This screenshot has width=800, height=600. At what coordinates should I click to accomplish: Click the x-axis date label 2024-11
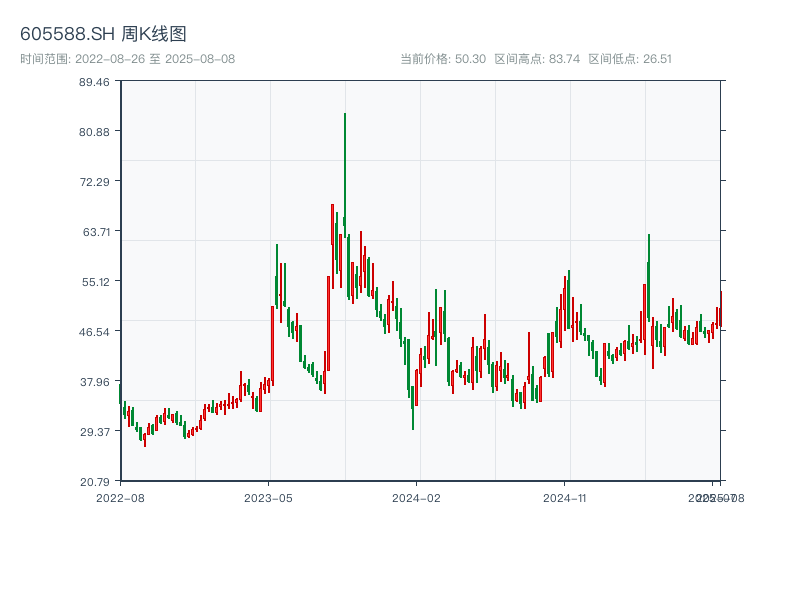564,498
